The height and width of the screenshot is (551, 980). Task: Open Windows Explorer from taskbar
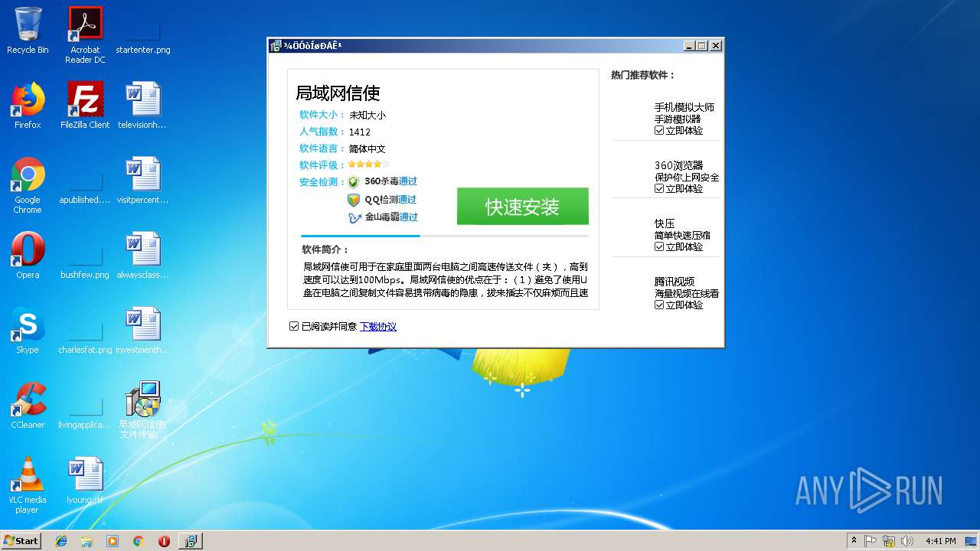[87, 541]
